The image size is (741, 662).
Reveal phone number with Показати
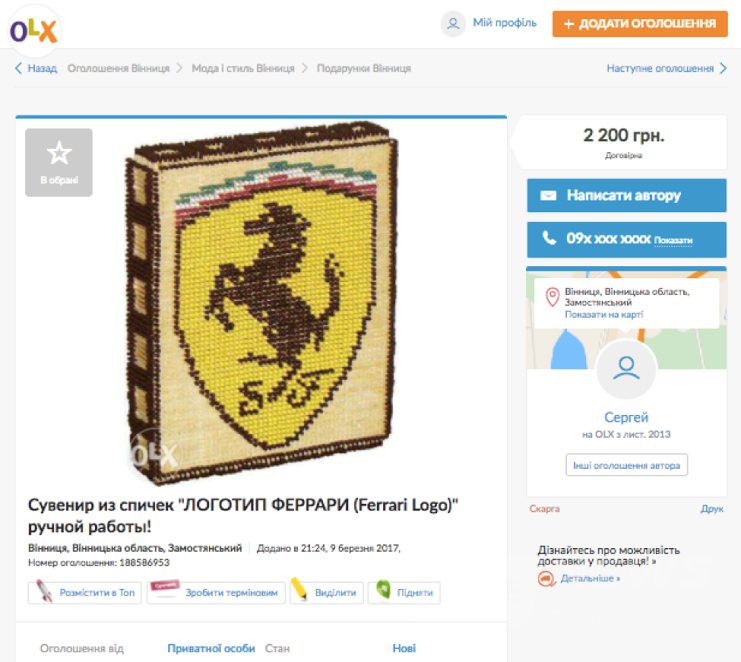(673, 241)
